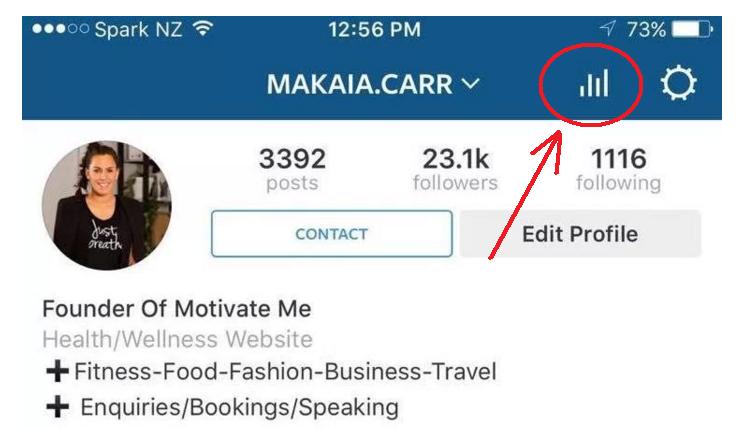Tap the battery indicator icon
Viewport: 753px width, 428px height.
point(692,29)
